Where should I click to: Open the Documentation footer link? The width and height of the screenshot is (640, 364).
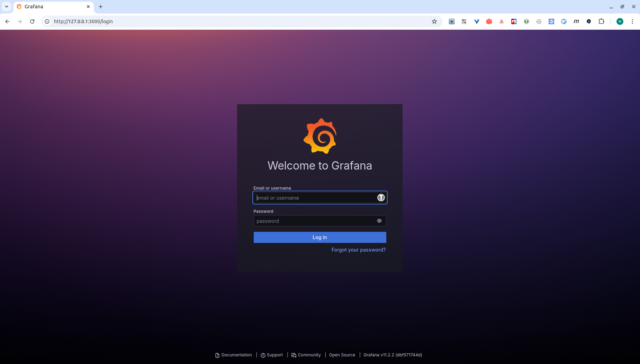point(234,355)
